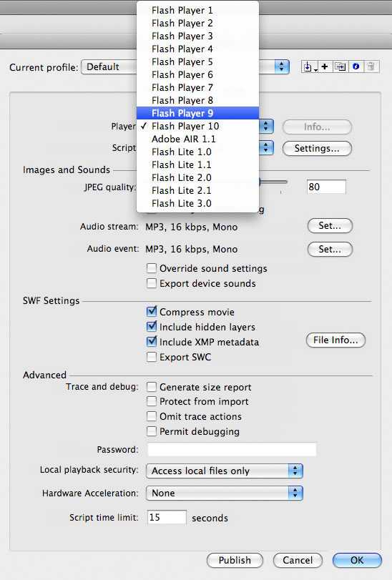Image resolution: width=392 pixels, height=580 pixels.
Task: Select Flash Player 8 entry
Action: click(197, 100)
